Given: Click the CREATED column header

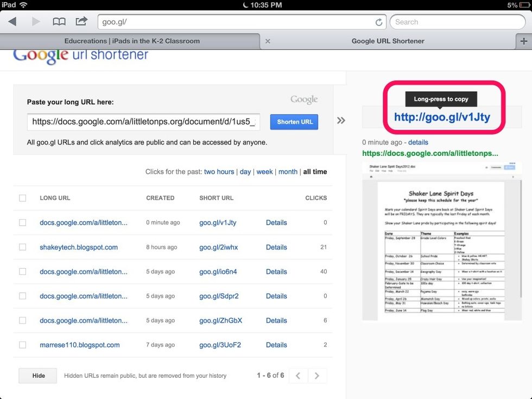Looking at the screenshot, I should [160, 198].
